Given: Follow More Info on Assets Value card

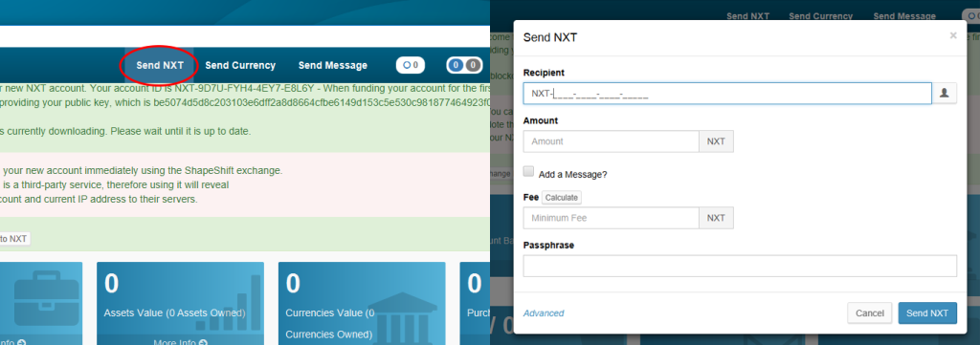Looking at the screenshot, I should coord(180,342).
